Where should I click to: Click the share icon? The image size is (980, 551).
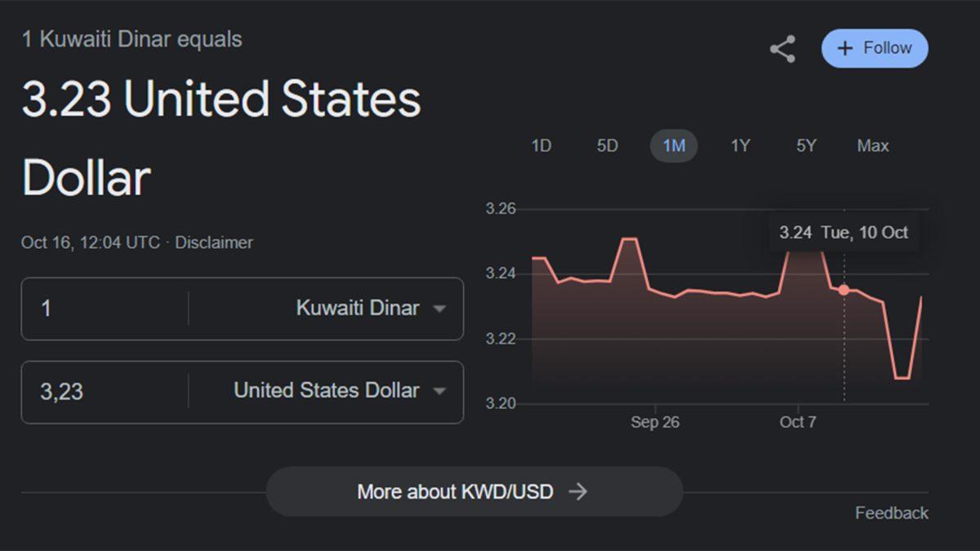click(x=782, y=50)
